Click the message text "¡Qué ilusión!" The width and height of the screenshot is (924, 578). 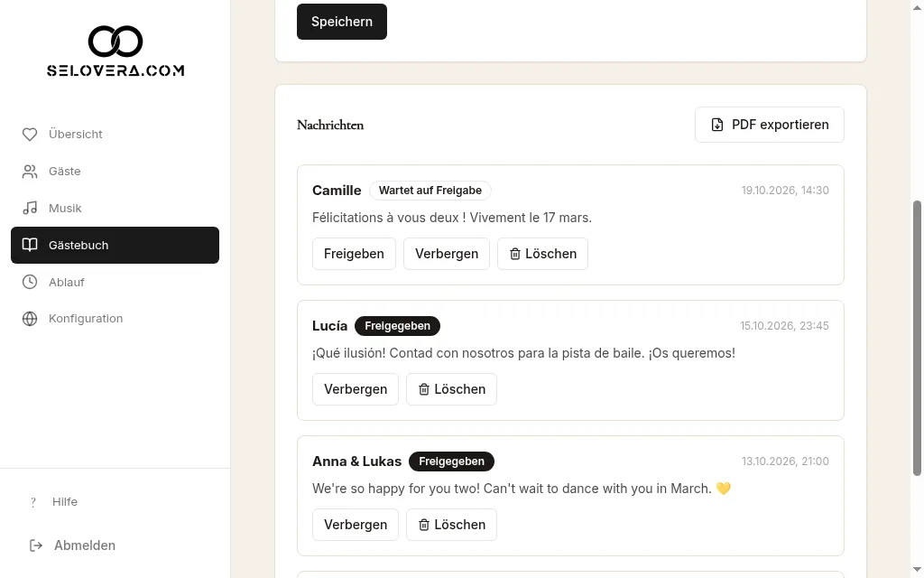click(349, 353)
